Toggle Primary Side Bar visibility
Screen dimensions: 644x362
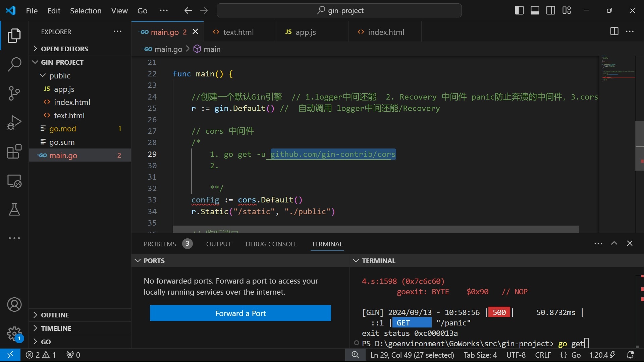point(519,10)
